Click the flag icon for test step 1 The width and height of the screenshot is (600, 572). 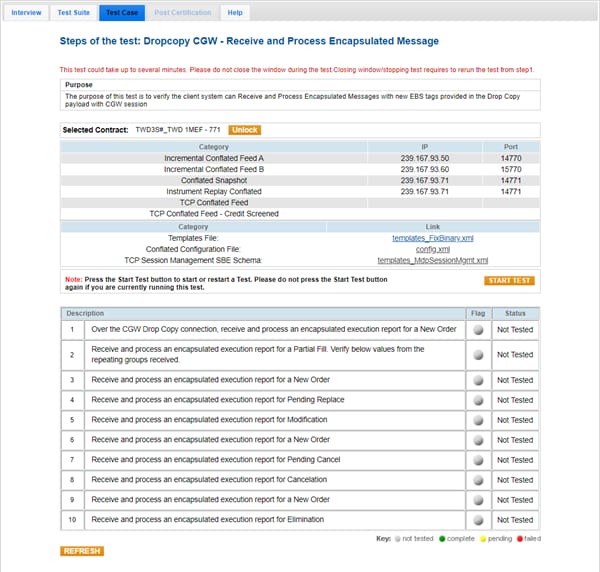[477, 329]
